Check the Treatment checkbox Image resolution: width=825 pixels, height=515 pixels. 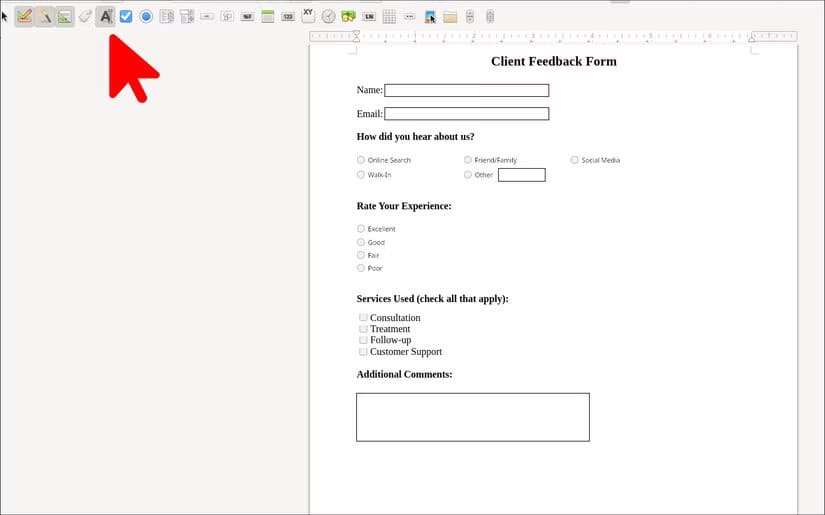point(363,329)
